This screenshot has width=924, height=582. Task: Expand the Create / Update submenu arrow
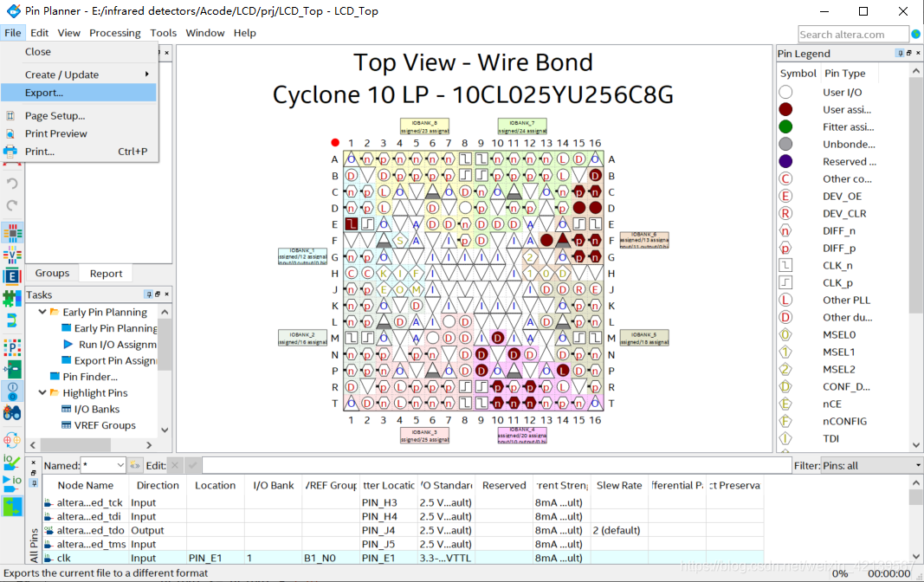(146, 74)
